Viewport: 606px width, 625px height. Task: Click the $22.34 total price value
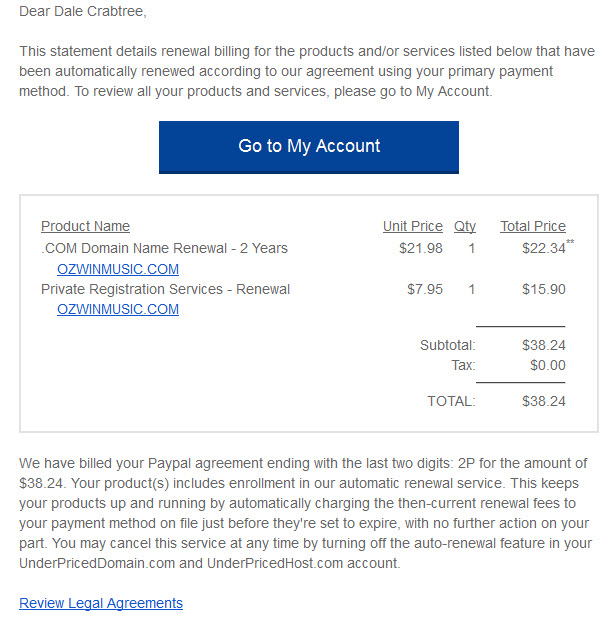[x=544, y=248]
